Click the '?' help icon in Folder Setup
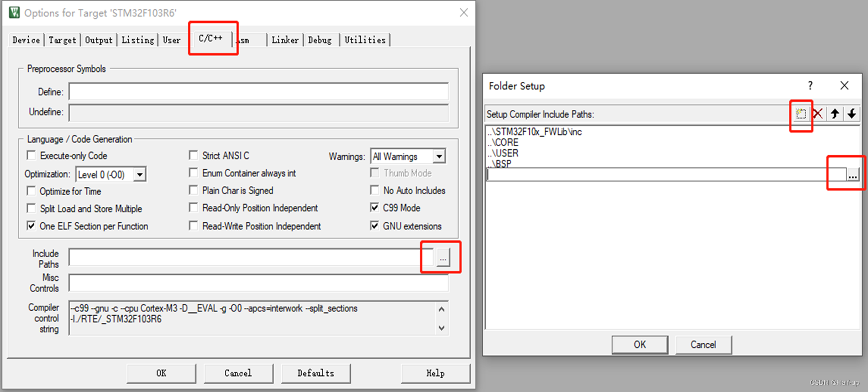The height and width of the screenshot is (392, 868). point(810,86)
